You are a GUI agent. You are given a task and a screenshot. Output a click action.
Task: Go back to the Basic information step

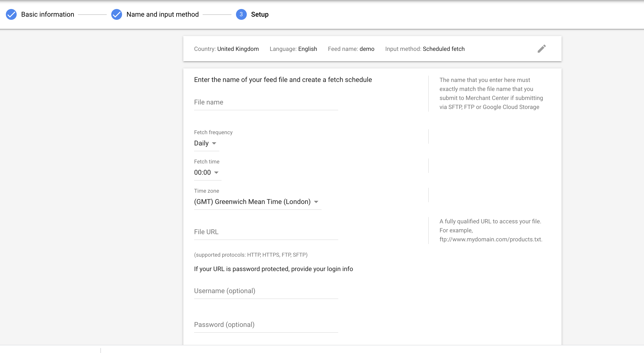pos(47,14)
